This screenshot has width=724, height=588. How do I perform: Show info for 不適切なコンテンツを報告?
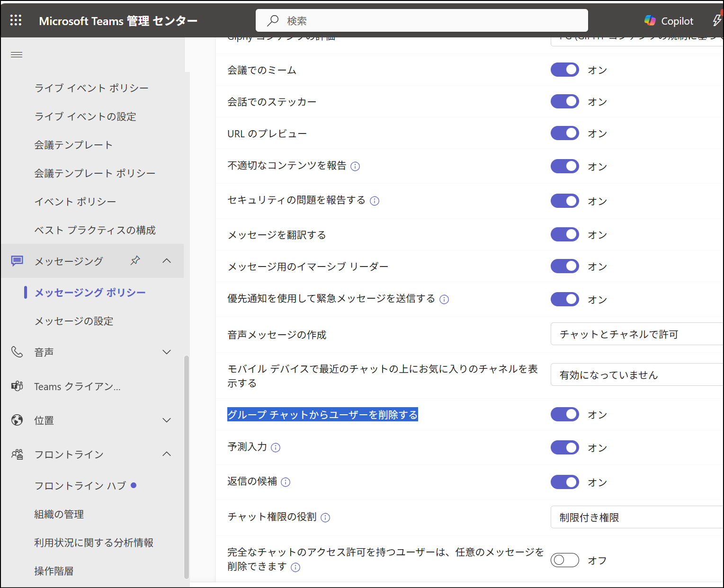355,166
